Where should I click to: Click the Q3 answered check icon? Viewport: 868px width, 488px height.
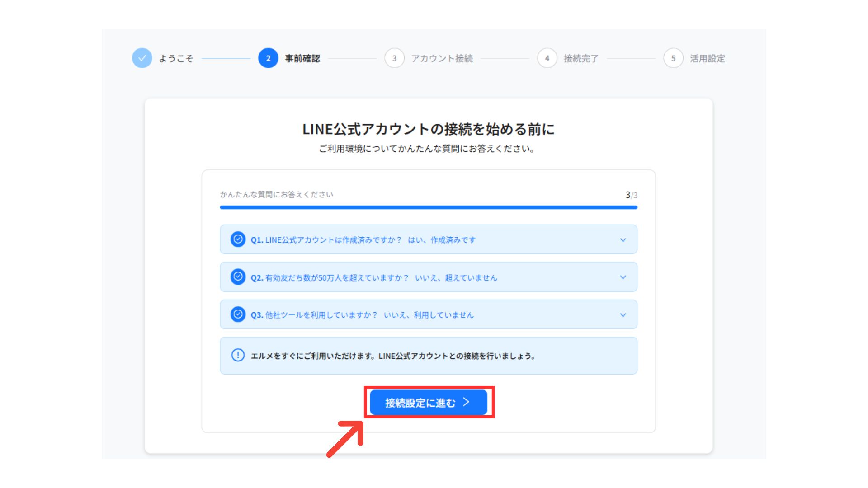[x=238, y=314]
